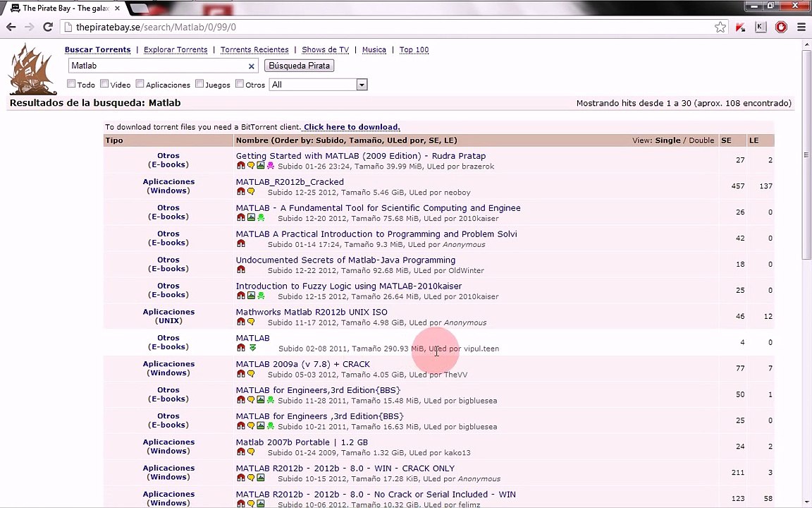The height and width of the screenshot is (508, 812).
Task: Open the Chrome menu hamburger icon
Action: point(801,28)
